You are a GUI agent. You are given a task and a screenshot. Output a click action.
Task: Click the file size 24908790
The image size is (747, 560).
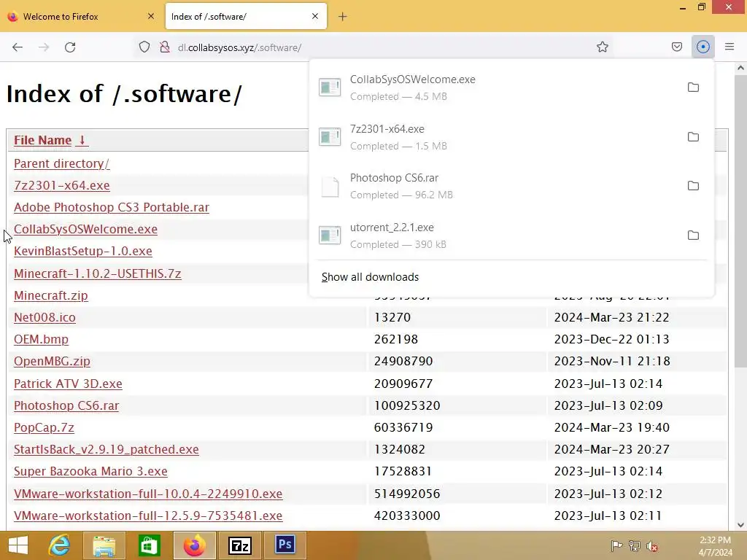click(x=403, y=362)
